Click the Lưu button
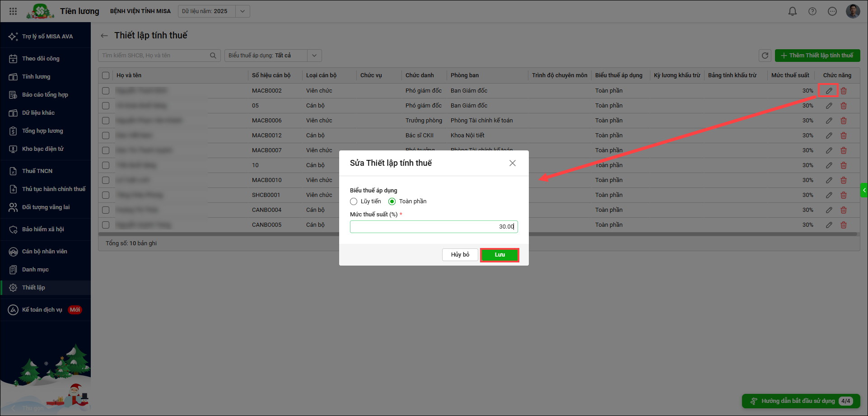 [499, 255]
